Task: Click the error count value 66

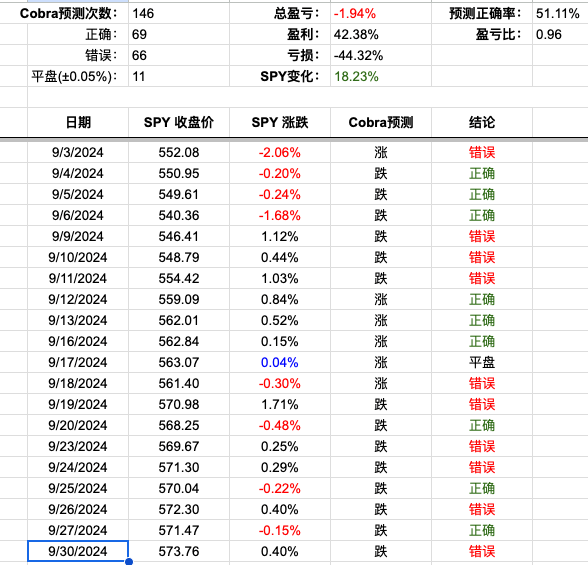Action: (178, 55)
